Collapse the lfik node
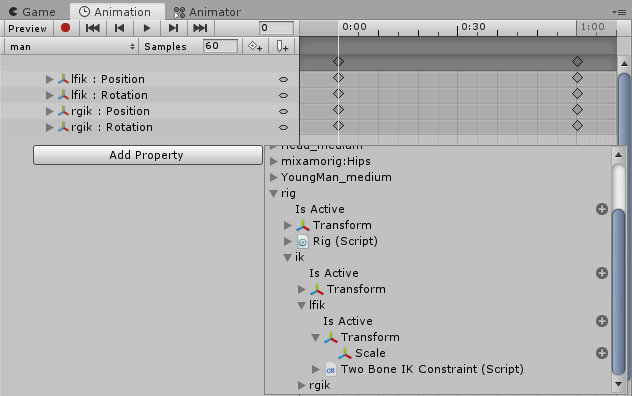The image size is (632, 396). pyautogui.click(x=301, y=306)
